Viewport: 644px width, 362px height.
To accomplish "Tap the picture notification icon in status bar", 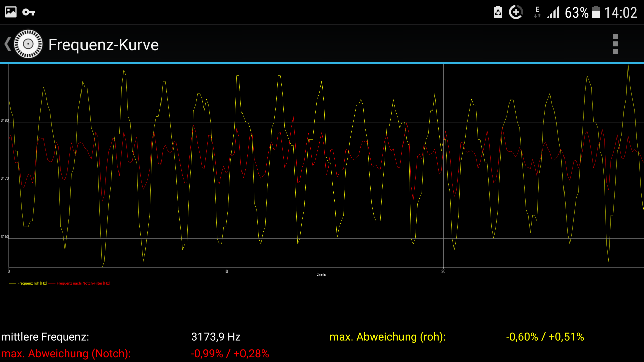I will tap(11, 12).
